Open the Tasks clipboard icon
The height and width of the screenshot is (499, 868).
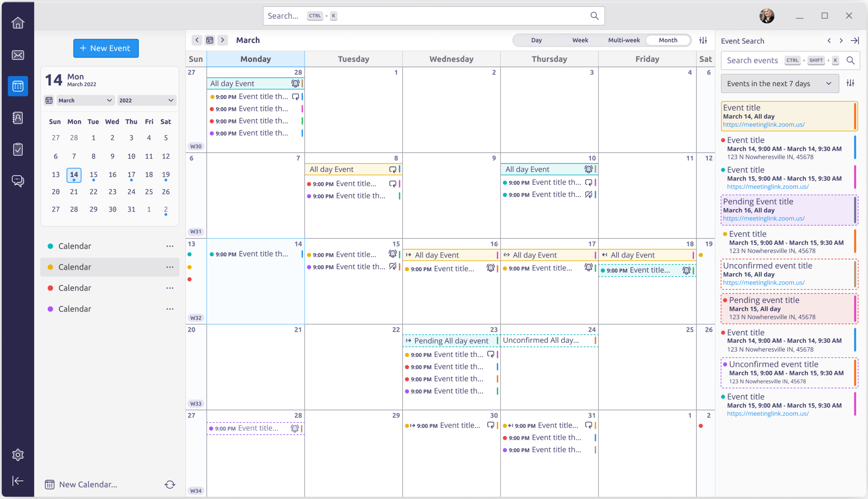pos(18,150)
